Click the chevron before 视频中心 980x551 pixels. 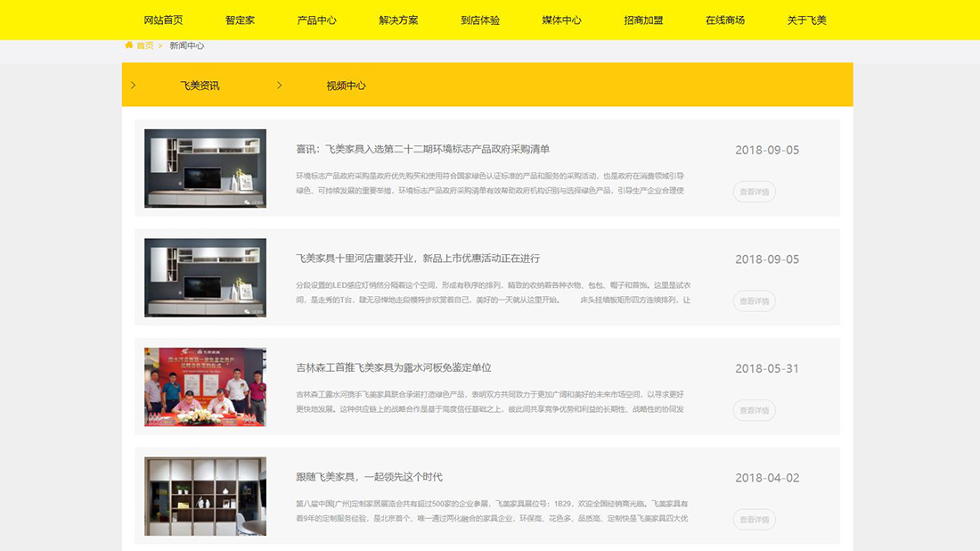pos(280,85)
